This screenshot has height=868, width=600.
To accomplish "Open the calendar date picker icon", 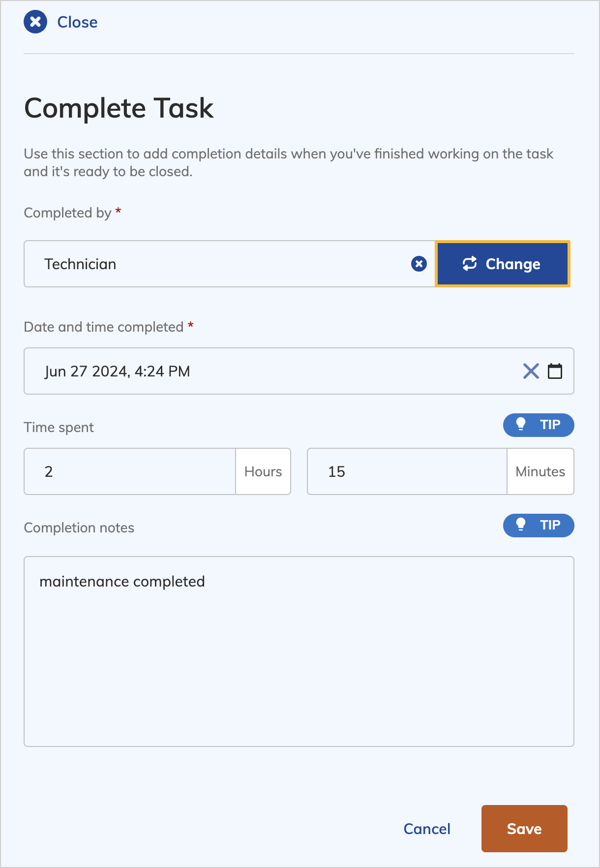I will [x=555, y=371].
